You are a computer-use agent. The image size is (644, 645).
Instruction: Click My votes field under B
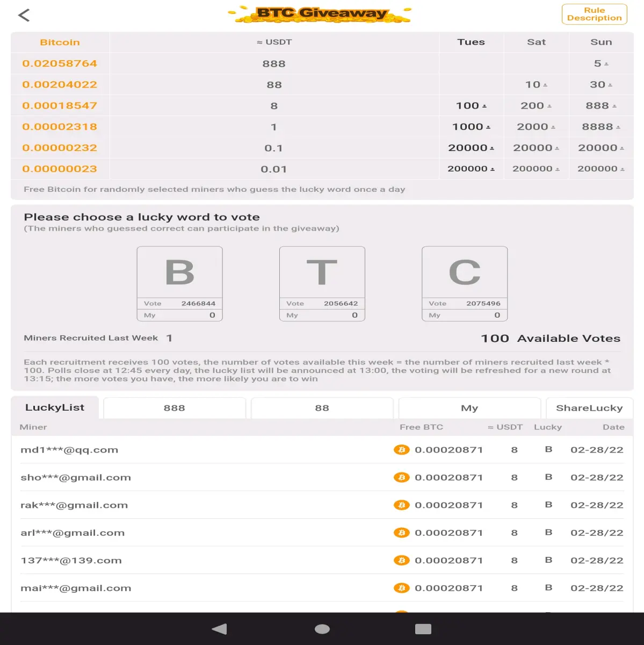(x=179, y=315)
